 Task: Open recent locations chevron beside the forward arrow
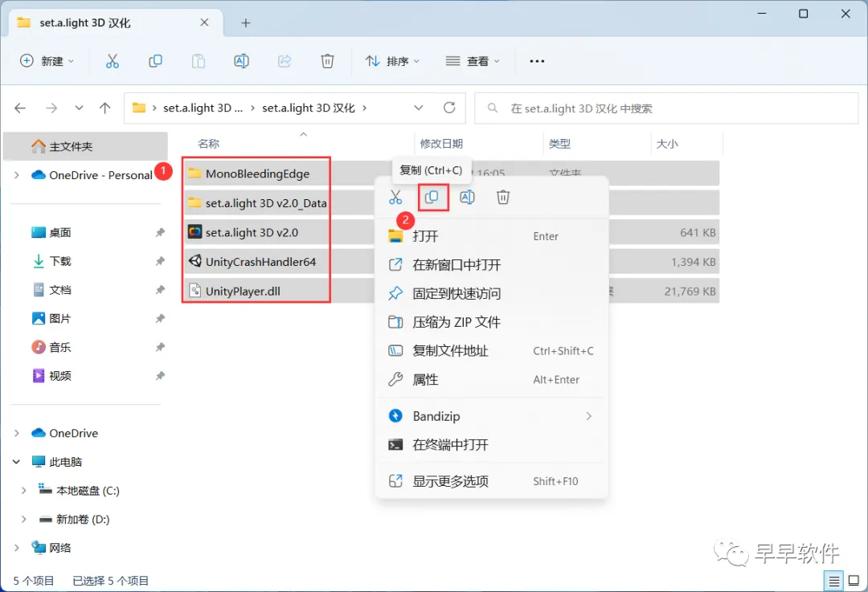point(79,108)
